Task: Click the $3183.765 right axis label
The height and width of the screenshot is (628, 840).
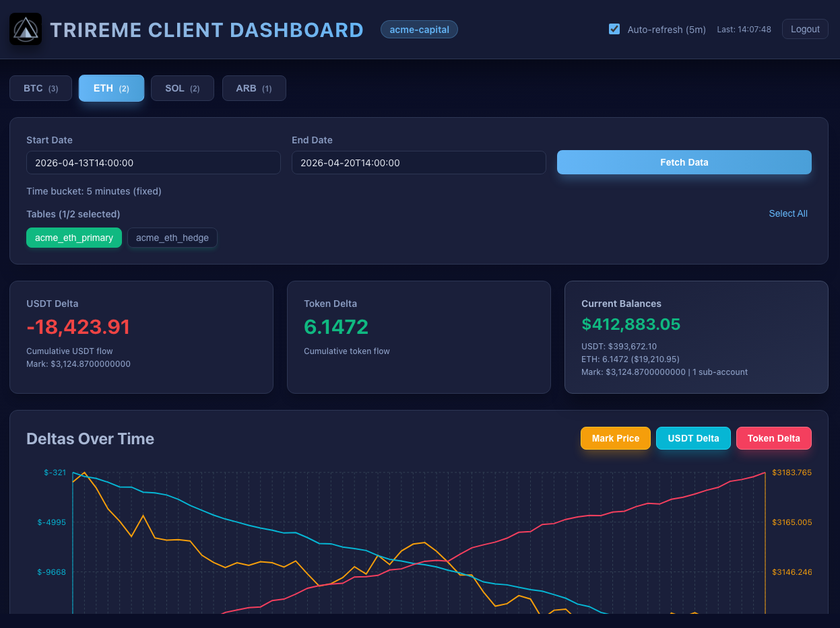Action: click(791, 473)
